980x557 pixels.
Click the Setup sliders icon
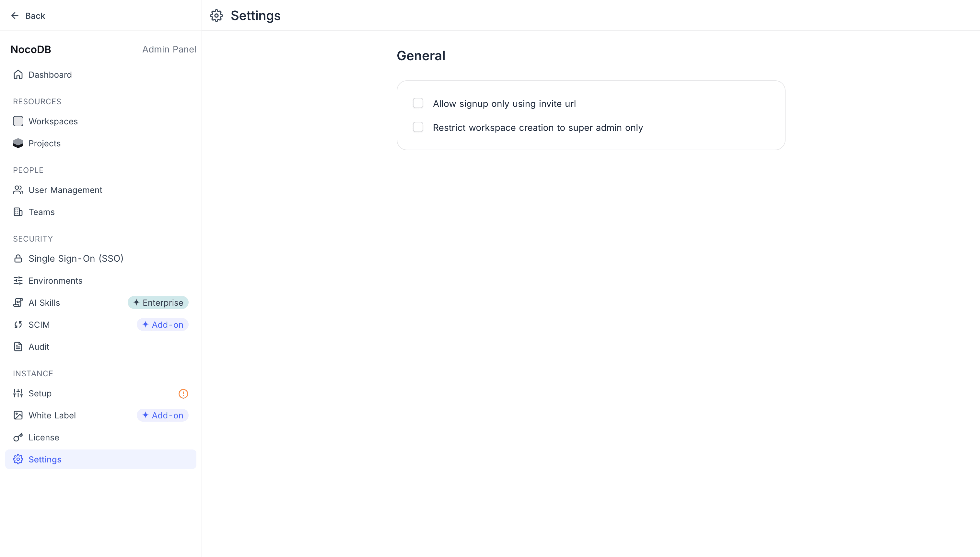18,393
